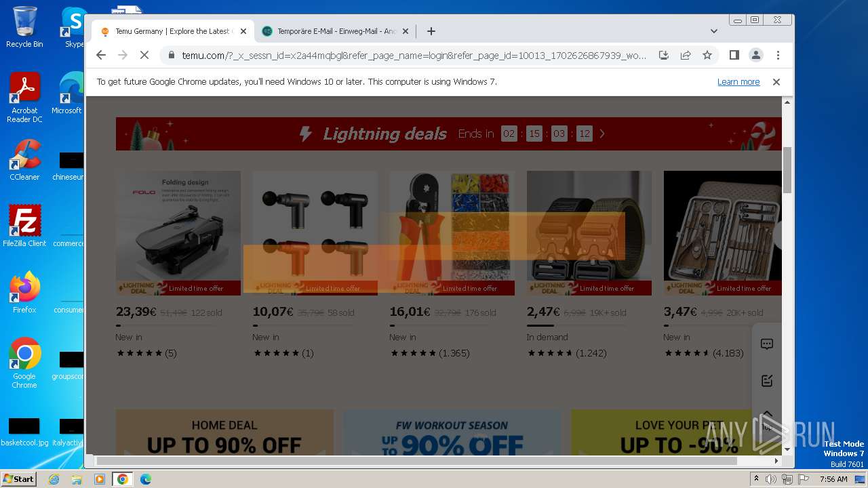This screenshot has width=868, height=488.
Task: Bookmark this page with the star icon
Action: 707,56
